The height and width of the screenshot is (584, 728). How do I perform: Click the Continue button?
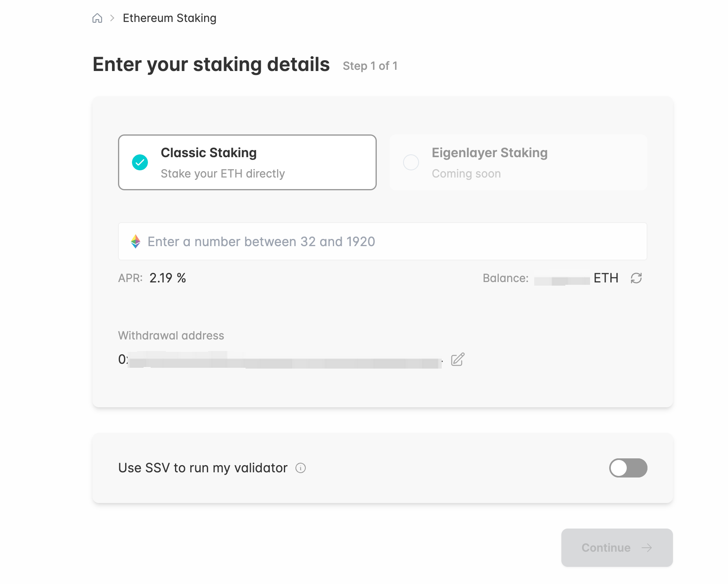(616, 547)
